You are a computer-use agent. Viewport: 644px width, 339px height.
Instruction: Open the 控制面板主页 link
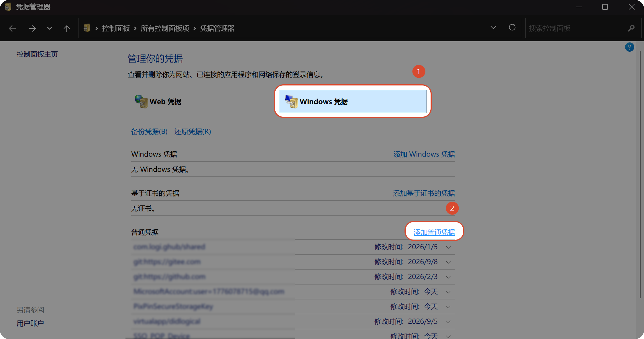[x=37, y=54]
